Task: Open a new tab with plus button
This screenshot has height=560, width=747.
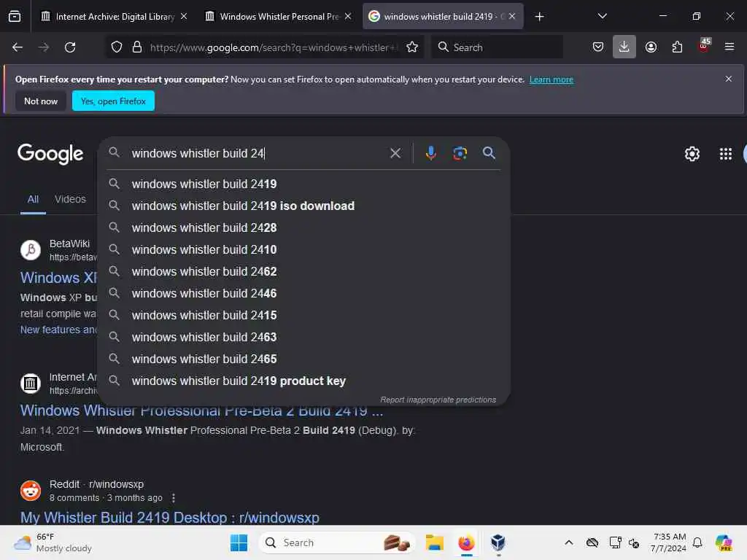Action: pos(539,17)
